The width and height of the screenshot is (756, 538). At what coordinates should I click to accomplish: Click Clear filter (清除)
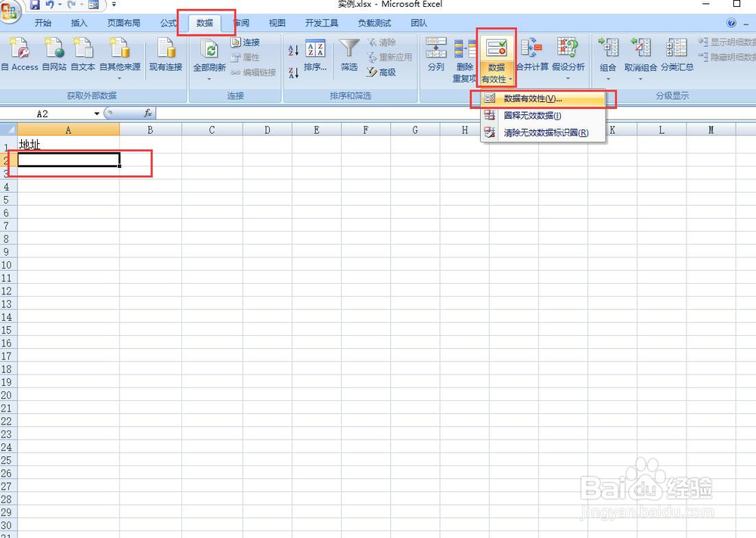(x=381, y=42)
